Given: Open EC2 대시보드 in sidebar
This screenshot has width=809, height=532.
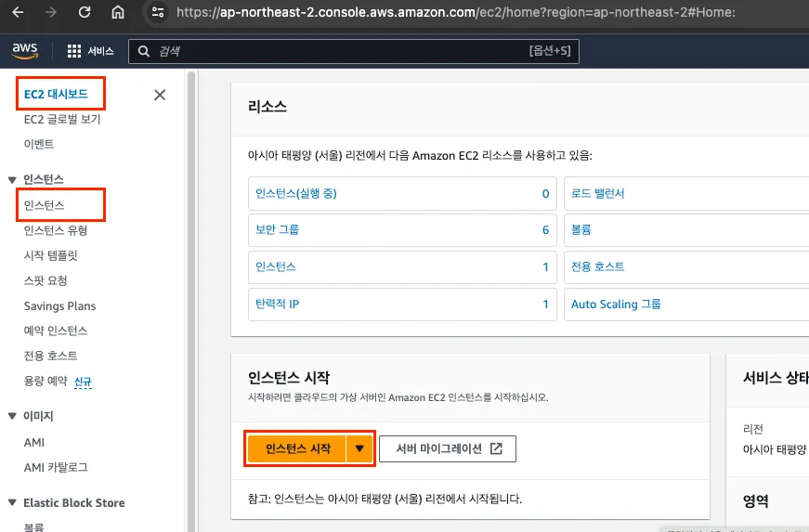Looking at the screenshot, I should tap(56, 94).
